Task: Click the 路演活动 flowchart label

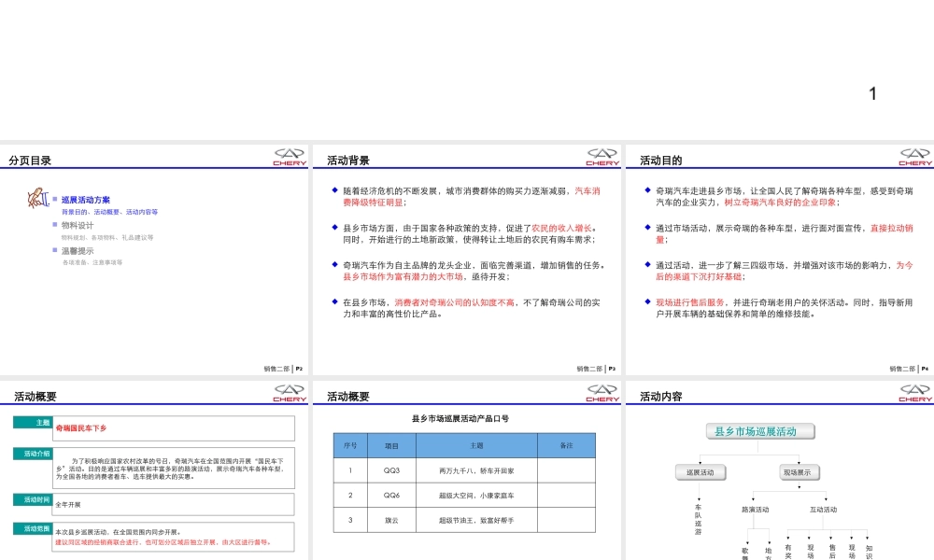Action: 755,510
